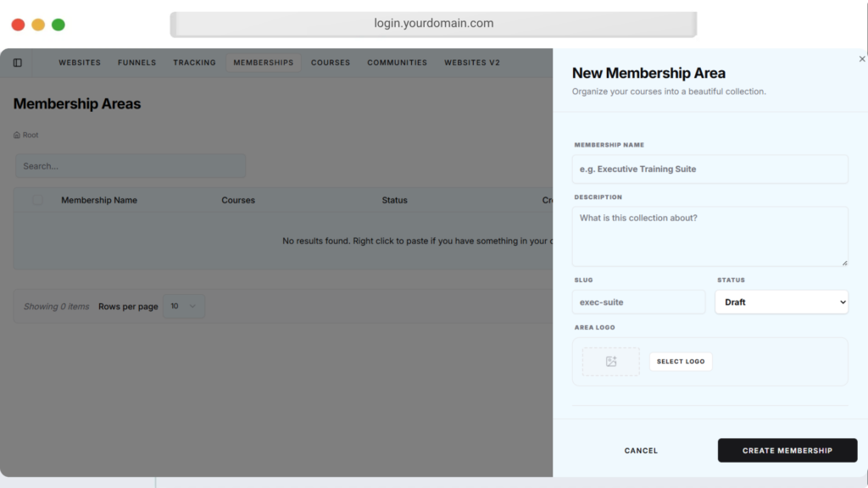This screenshot has width=868, height=488.
Task: Open the Status dropdown set to Draft
Action: click(781, 302)
